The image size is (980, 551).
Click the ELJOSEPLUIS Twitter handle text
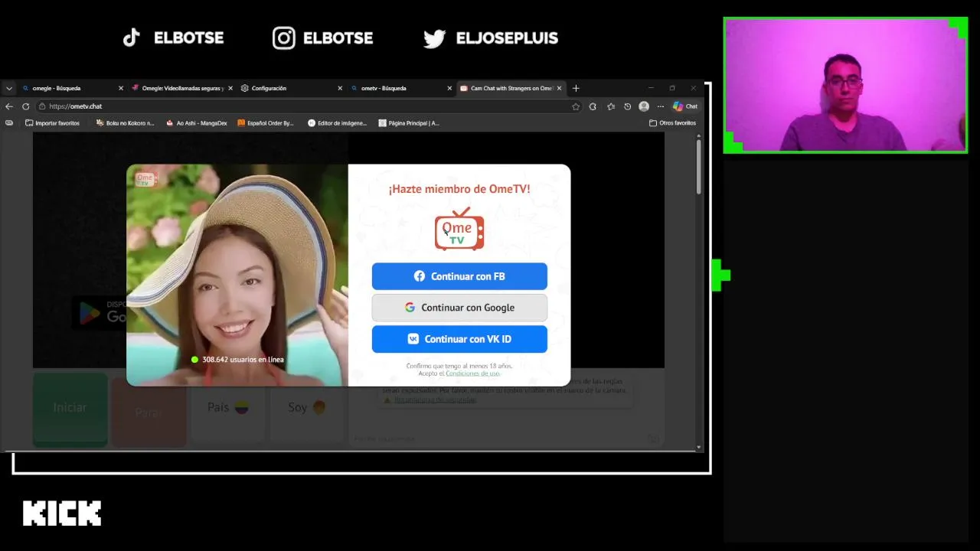(x=507, y=38)
